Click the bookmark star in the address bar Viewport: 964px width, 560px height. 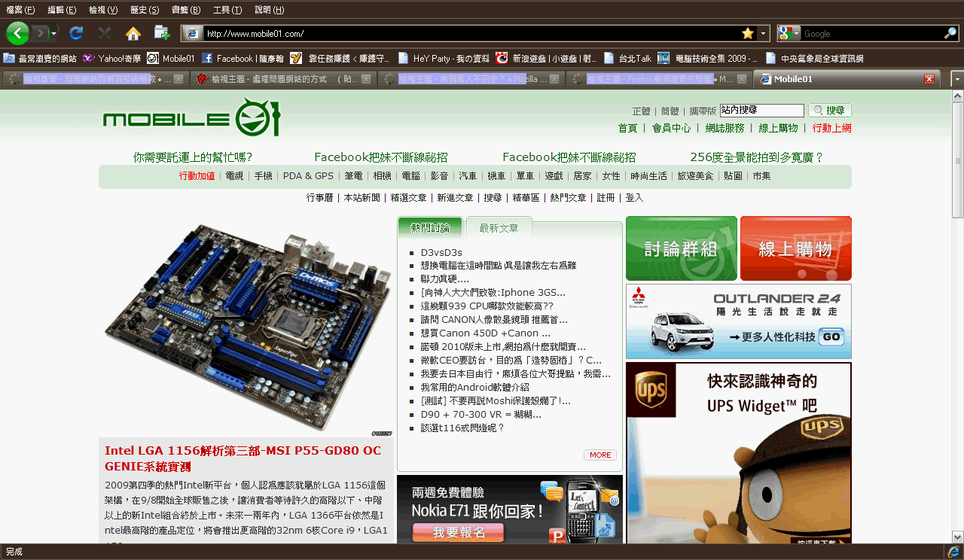pos(748,33)
